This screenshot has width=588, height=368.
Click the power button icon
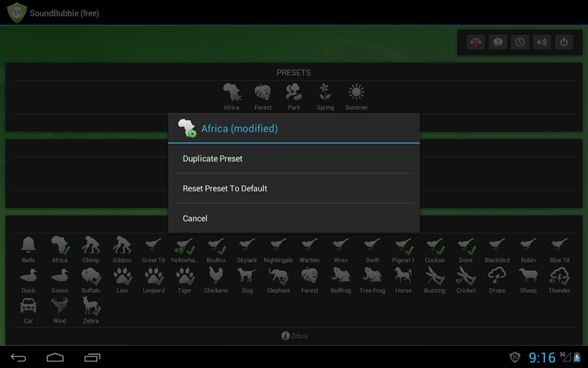point(564,42)
